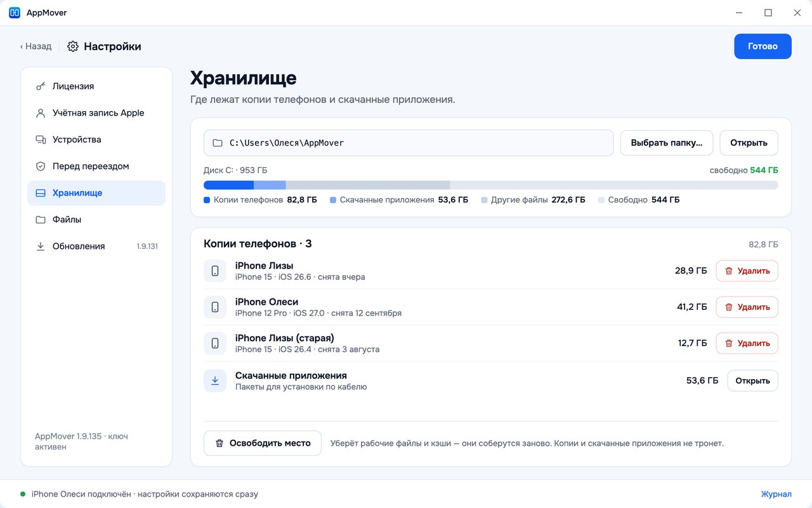Click the trash icon in the Освободить место button
Image resolution: width=812 pixels, height=508 pixels.
pos(219,443)
